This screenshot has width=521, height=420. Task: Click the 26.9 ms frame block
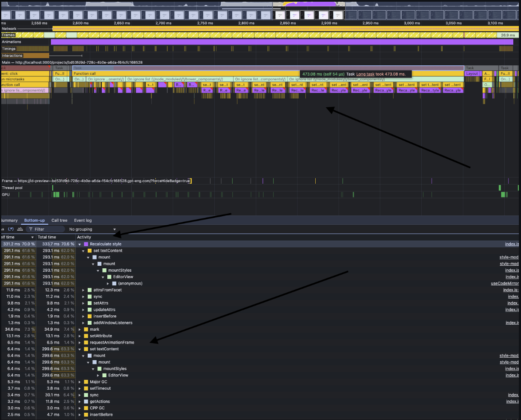[507, 35]
